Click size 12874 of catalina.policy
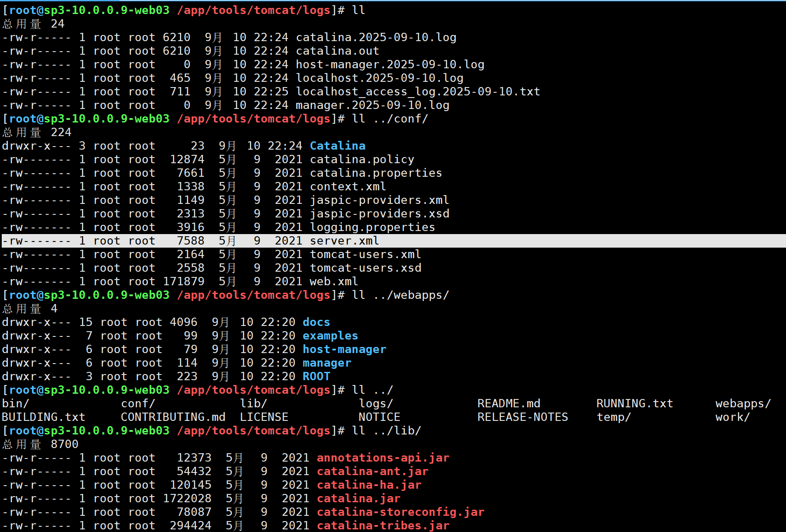Screen dimensions: 786x532 pos(187,159)
